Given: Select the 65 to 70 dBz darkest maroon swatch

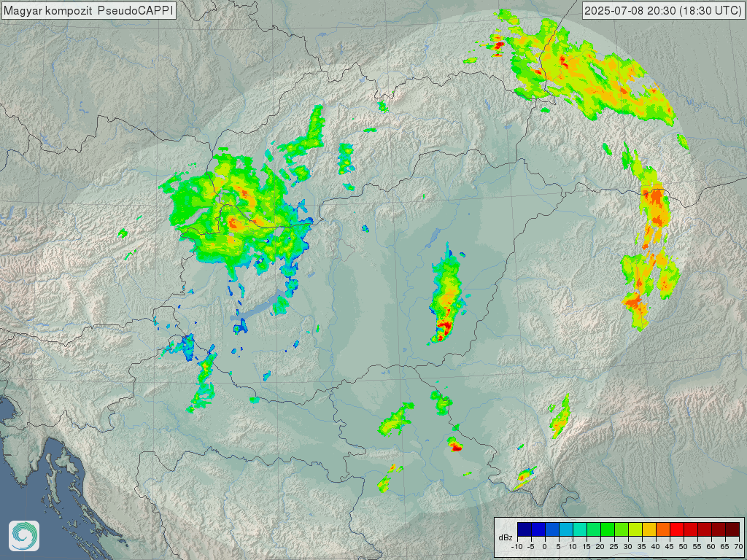Looking at the screenshot, I should (732, 529).
